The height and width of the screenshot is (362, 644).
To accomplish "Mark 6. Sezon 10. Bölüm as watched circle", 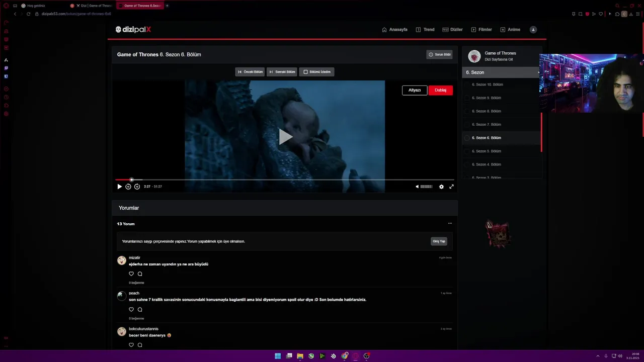I will click(x=467, y=84).
